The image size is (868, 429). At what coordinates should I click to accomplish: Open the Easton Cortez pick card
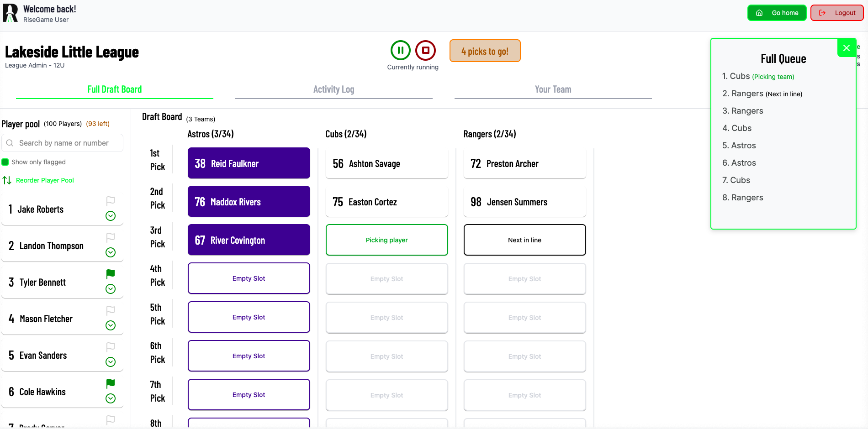coord(387,201)
